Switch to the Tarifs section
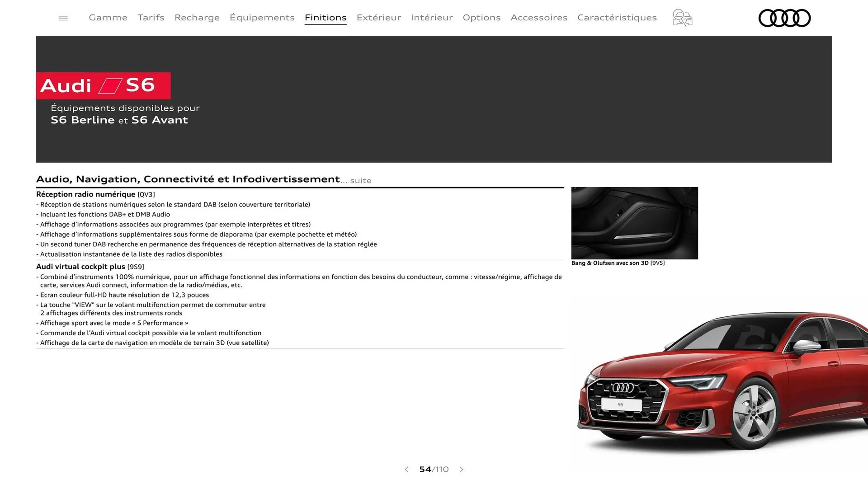This screenshot has width=868, height=488. pos(151,18)
